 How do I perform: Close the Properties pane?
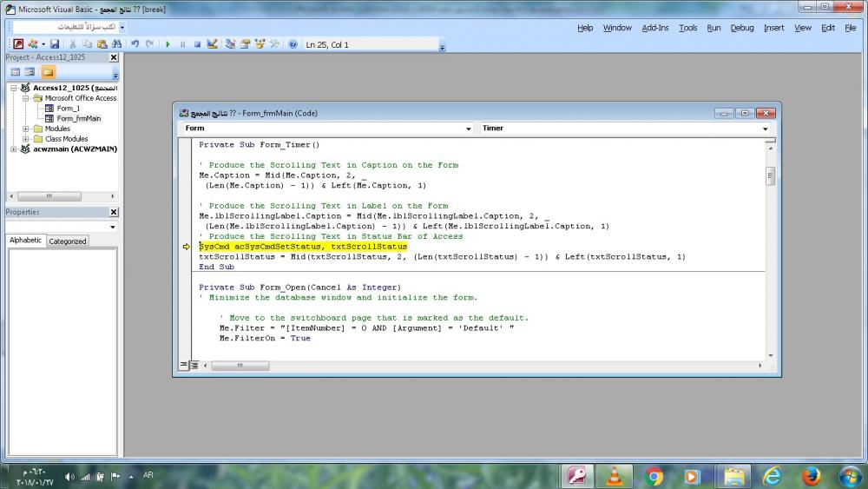click(x=114, y=212)
